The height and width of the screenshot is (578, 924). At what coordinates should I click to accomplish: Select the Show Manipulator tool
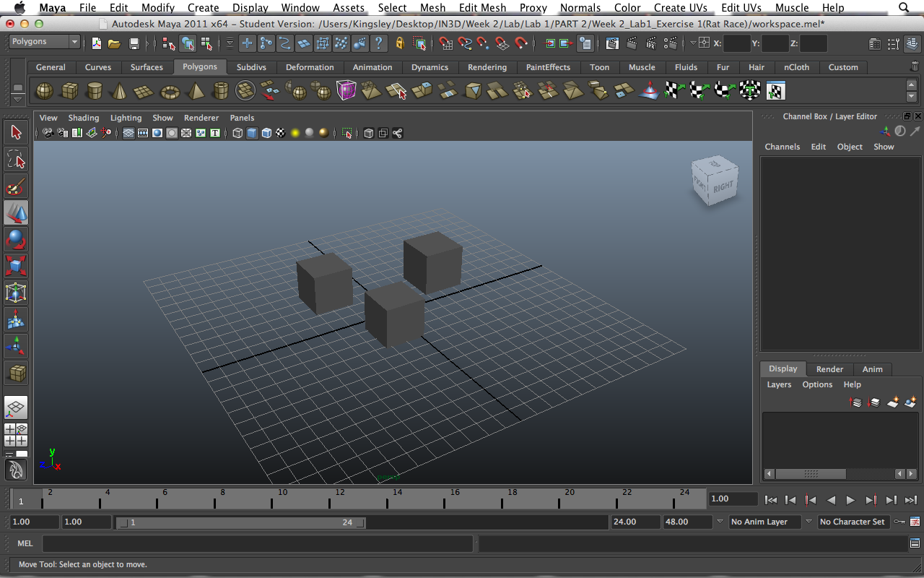(x=16, y=346)
